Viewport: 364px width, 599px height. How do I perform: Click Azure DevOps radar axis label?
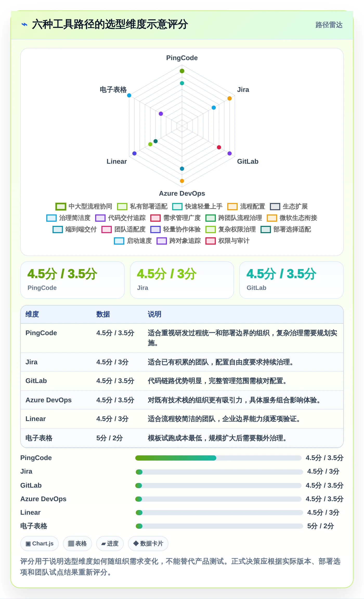[182, 193]
